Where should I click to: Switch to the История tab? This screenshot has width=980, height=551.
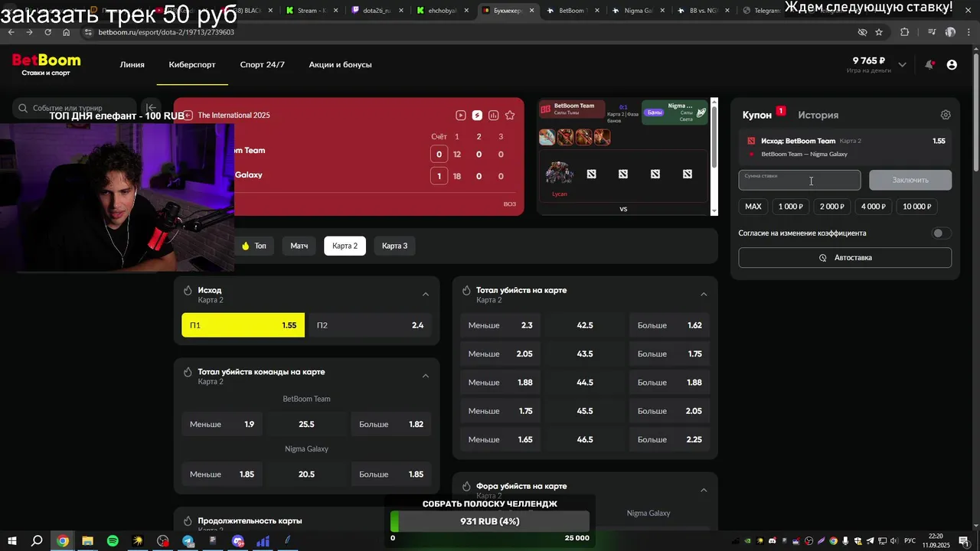pos(818,115)
